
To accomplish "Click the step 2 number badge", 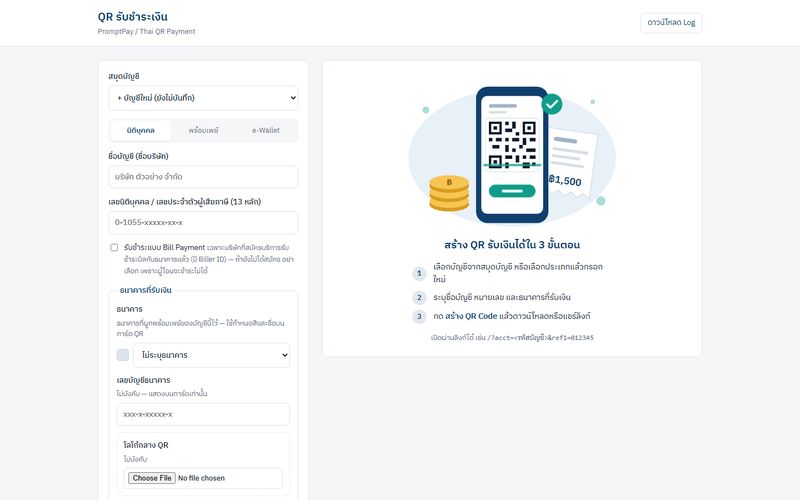I will [x=419, y=297].
